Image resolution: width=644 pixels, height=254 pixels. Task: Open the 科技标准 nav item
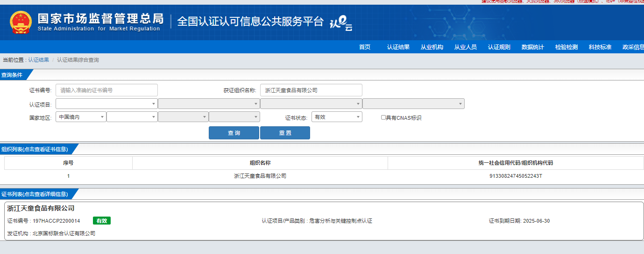click(x=600, y=47)
